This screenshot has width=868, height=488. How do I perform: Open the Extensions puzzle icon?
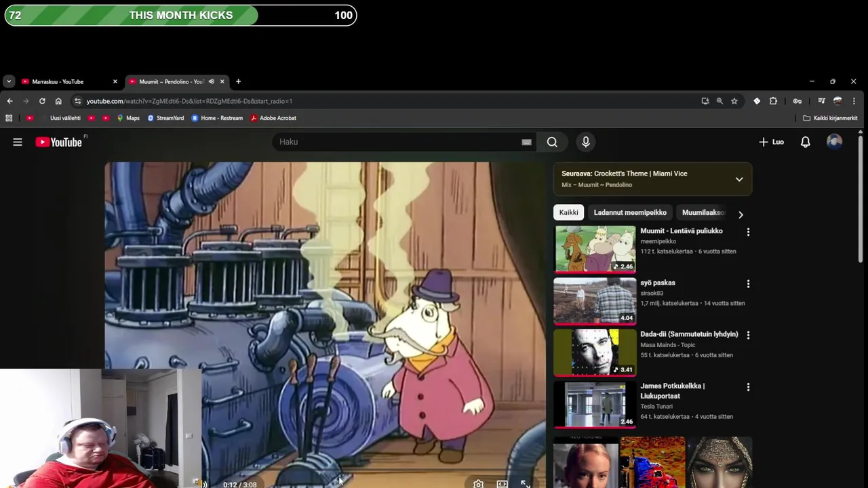coord(773,101)
